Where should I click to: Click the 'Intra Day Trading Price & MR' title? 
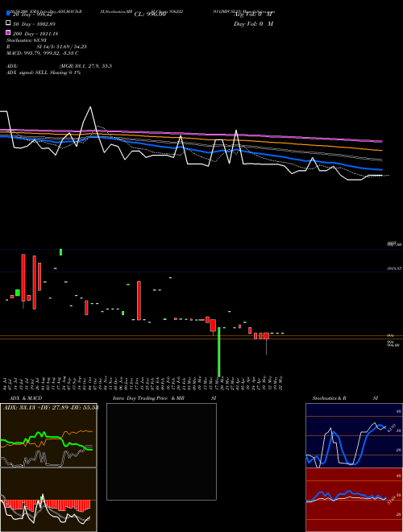tap(148, 398)
